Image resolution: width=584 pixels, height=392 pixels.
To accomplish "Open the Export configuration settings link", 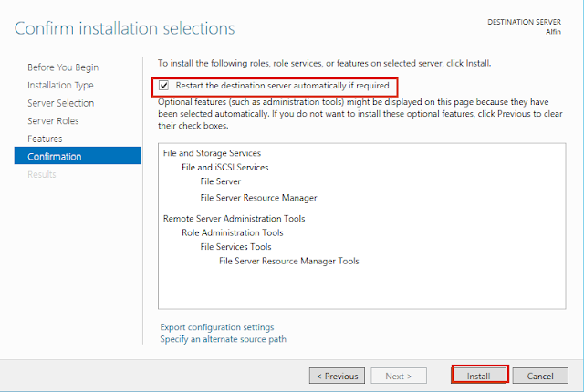I will click(216, 327).
